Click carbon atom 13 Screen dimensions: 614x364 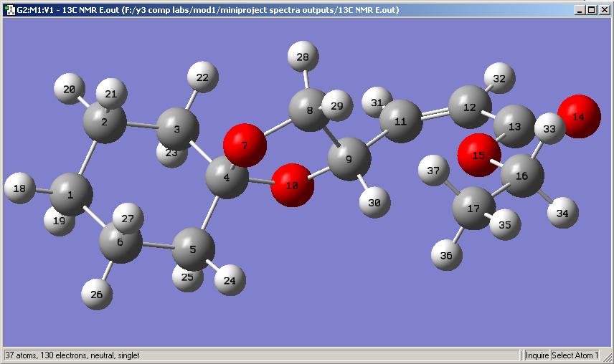pyautogui.click(x=514, y=127)
